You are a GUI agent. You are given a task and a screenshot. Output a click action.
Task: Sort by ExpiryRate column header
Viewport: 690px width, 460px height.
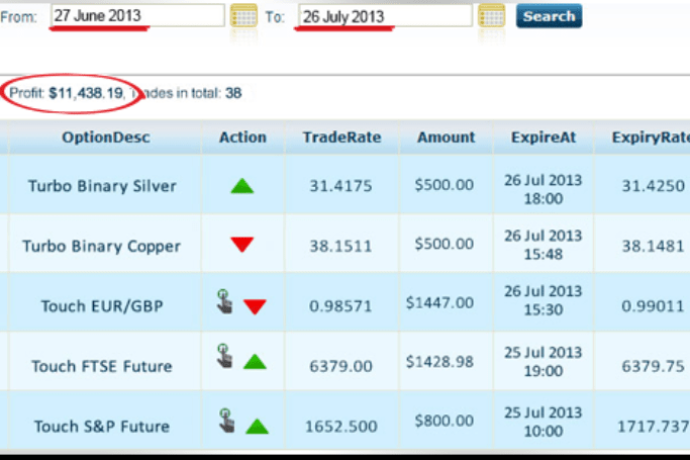pos(651,137)
